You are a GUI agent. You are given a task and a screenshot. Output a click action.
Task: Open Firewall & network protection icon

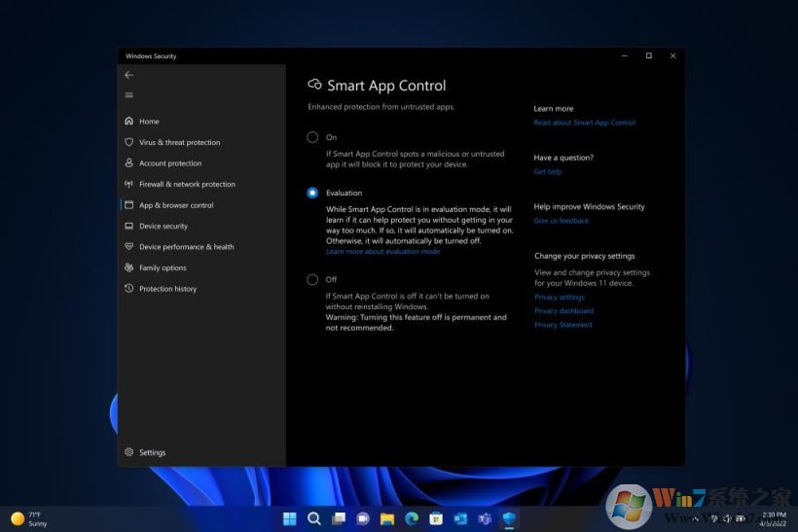[129, 184]
